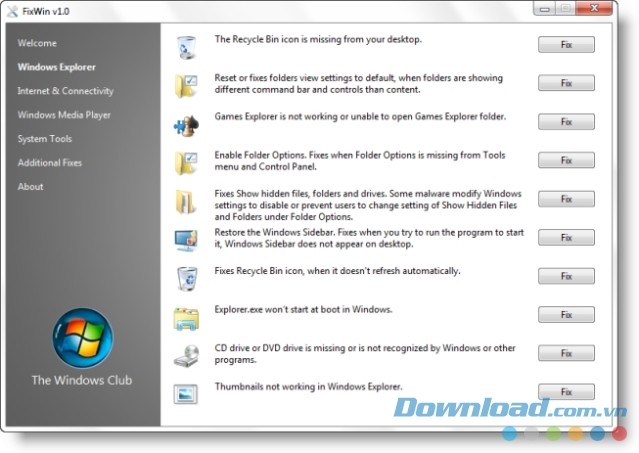Select Windows Explorer in the sidebar

pos(57,67)
